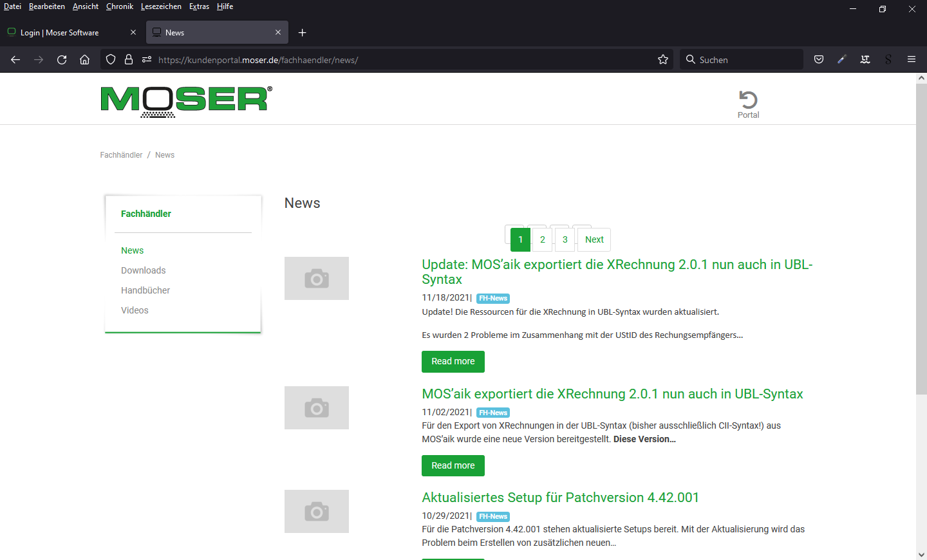The height and width of the screenshot is (560, 927).
Task: Select News in the sidebar
Action: (x=133, y=250)
